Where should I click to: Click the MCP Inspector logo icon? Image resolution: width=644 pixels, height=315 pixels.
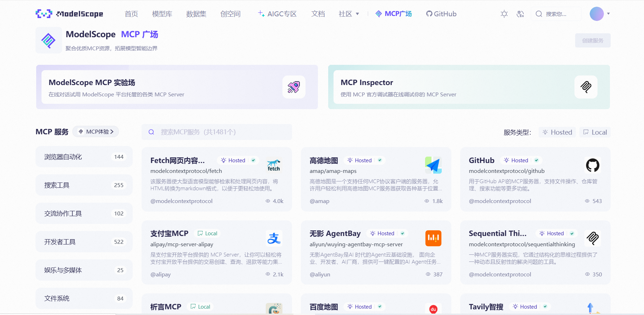(x=586, y=87)
